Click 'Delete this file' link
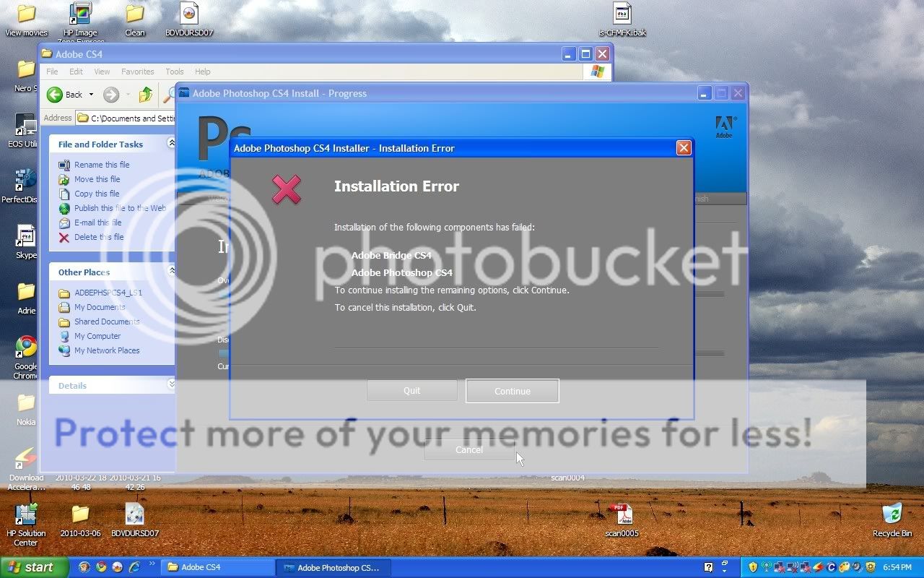The height and width of the screenshot is (578, 924). [99, 237]
